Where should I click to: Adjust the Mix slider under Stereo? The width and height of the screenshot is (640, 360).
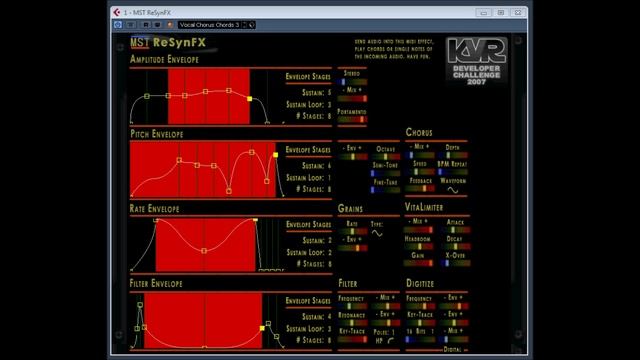tap(352, 98)
